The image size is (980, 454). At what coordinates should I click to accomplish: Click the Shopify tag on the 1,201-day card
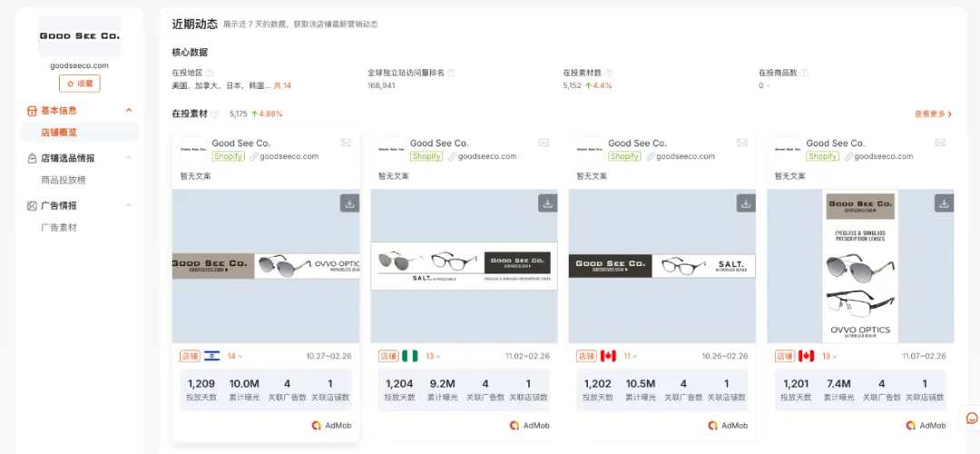[822, 156]
